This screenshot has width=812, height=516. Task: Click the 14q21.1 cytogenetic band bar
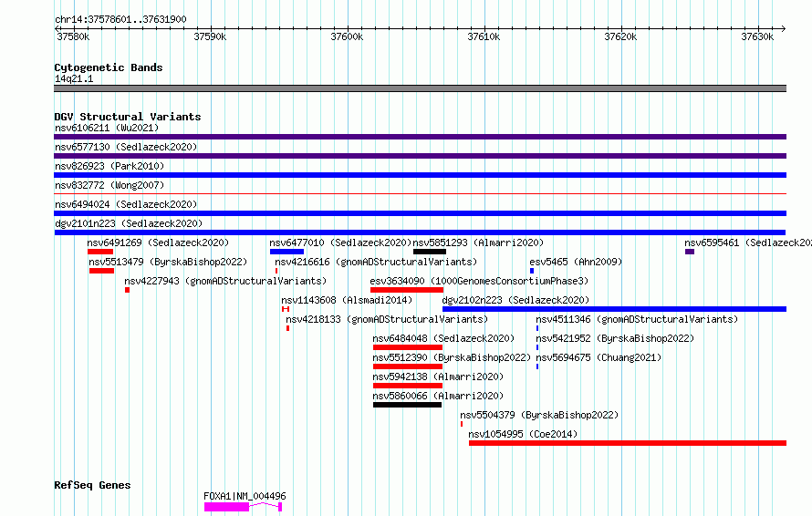(420, 88)
